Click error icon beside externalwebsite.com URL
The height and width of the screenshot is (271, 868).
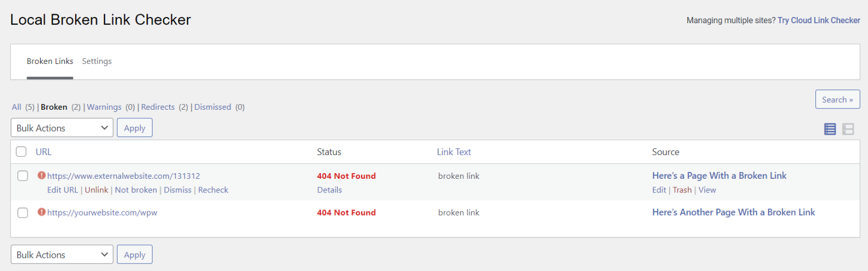pyautogui.click(x=41, y=175)
